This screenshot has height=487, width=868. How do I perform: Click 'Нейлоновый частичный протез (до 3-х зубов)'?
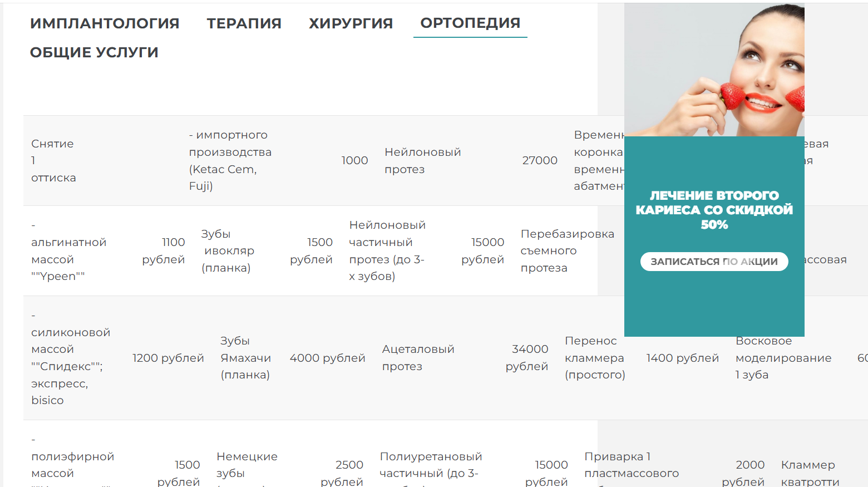(x=387, y=250)
